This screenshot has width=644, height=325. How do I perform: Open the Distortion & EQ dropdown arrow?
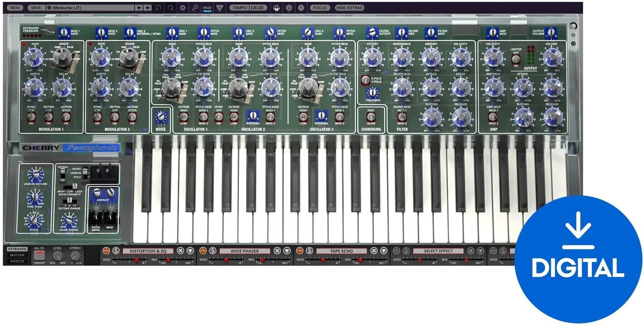190,251
